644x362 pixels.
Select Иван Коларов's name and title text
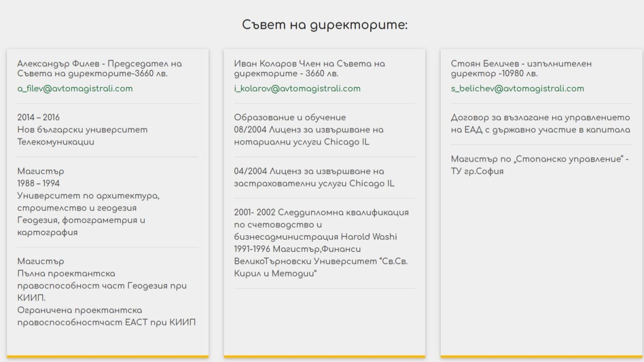[309, 69]
